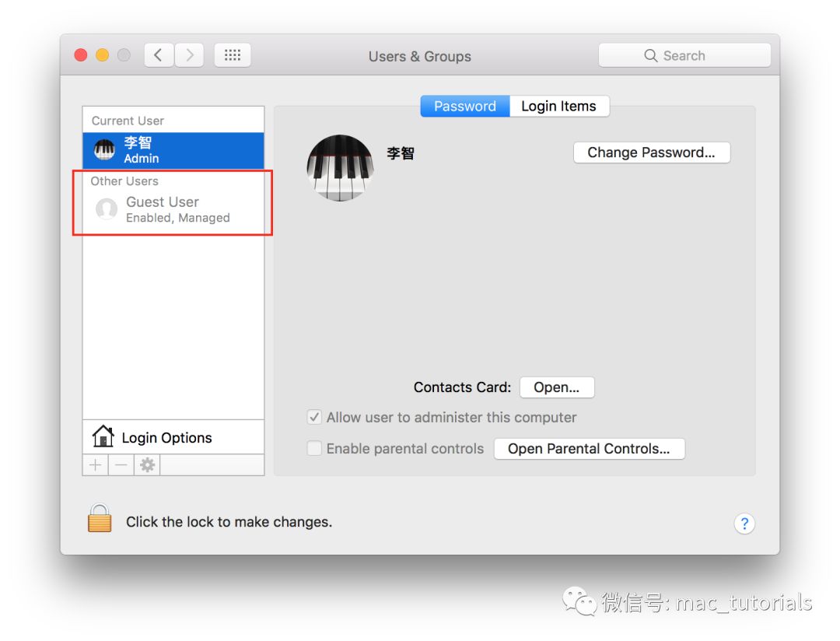Select the 李智 Admin account in sidebar
The image size is (840, 641).
pyautogui.click(x=173, y=150)
